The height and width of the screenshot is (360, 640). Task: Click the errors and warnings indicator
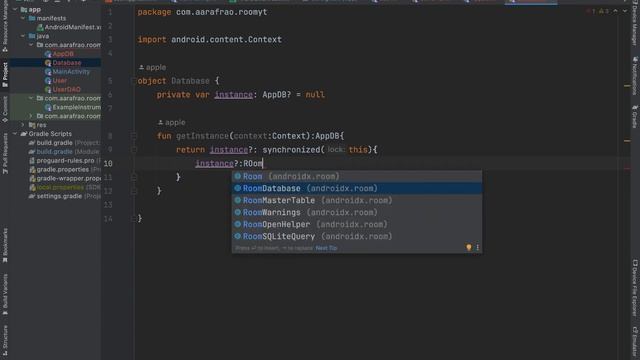pyautogui.click(x=598, y=11)
